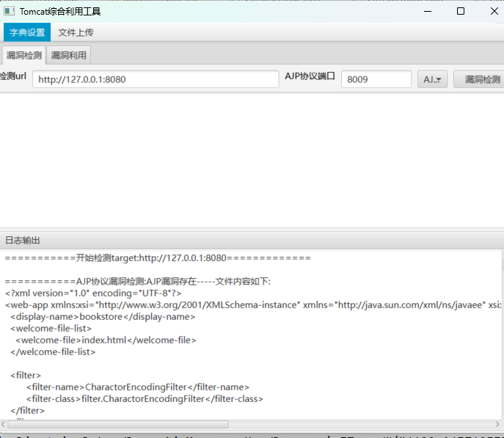Viewport: 504px width, 438px height.
Task: Click the Tomcat tool app icon in title bar
Action: [10, 11]
